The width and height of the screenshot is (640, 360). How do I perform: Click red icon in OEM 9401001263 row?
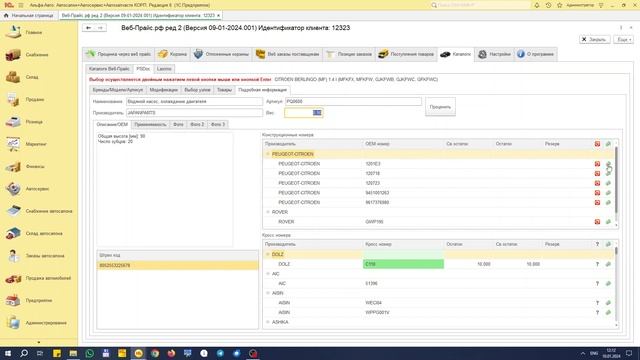pyautogui.click(x=597, y=193)
